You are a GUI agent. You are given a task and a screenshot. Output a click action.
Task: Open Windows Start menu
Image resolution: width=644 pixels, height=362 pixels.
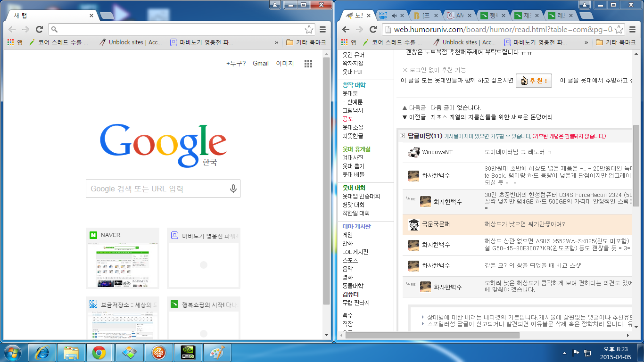tap(13, 352)
